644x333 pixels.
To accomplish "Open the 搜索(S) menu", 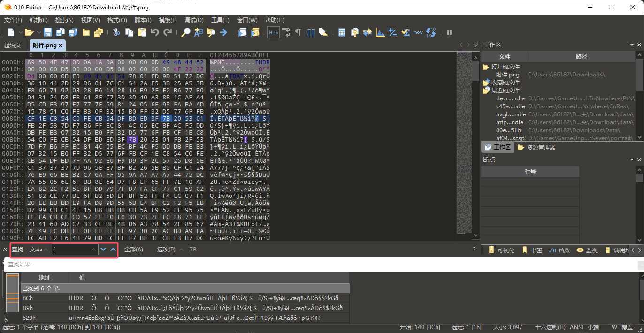I will click(x=64, y=20).
